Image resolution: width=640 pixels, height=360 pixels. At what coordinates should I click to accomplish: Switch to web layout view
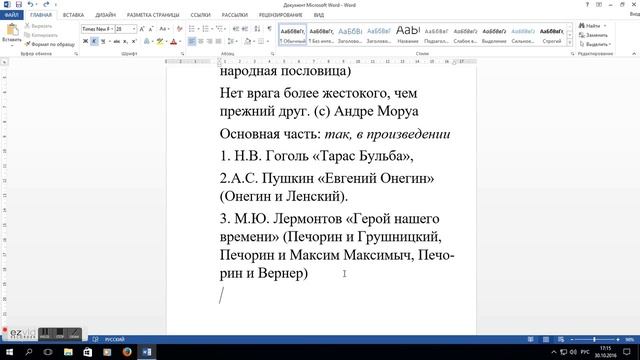click(561, 339)
